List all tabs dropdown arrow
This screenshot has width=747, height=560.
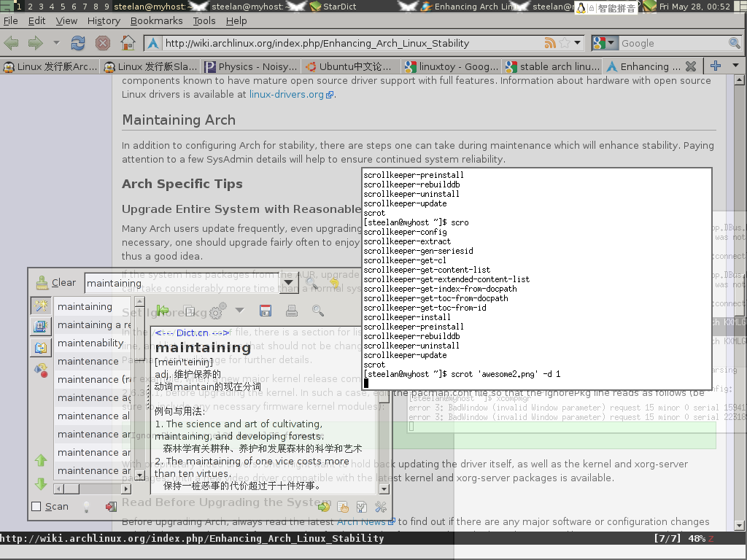pos(735,66)
